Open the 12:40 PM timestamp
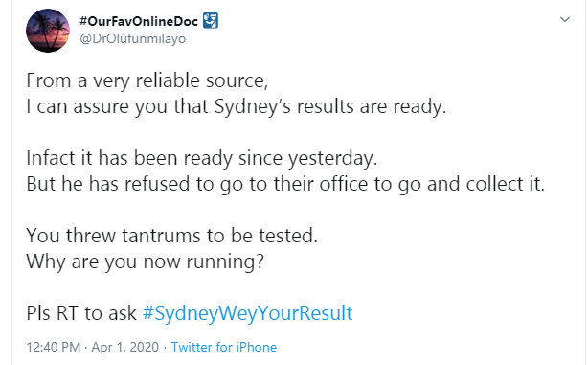This screenshot has height=365, width=588. [54, 347]
